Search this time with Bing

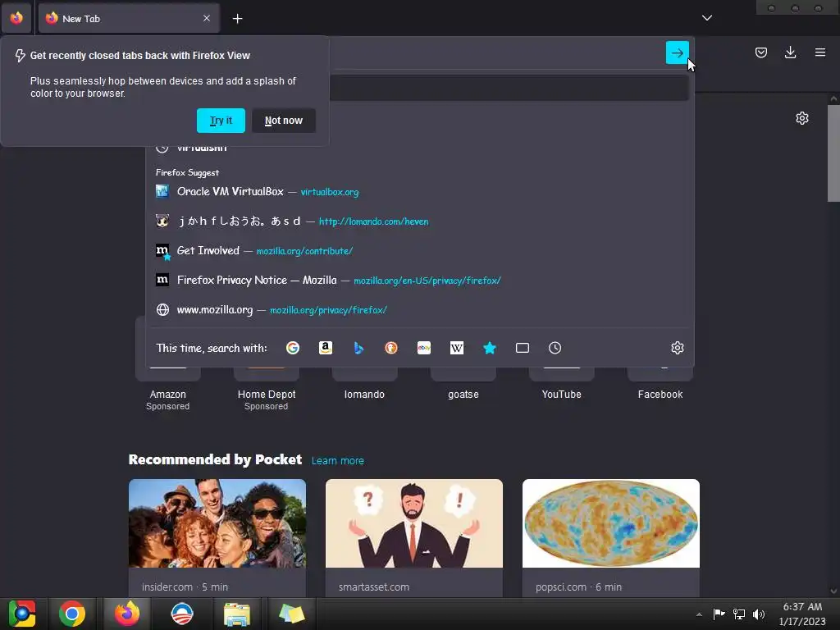tap(358, 348)
